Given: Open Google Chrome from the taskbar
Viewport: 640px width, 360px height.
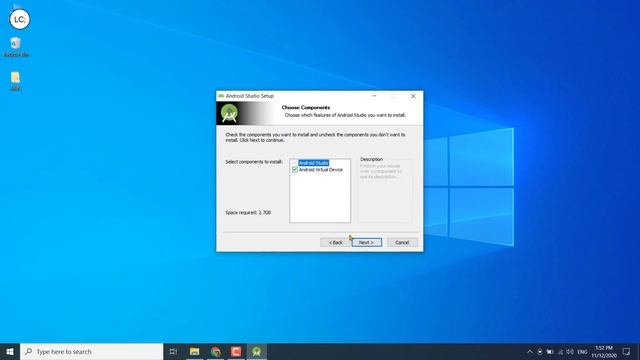Looking at the screenshot, I should click(x=216, y=351).
